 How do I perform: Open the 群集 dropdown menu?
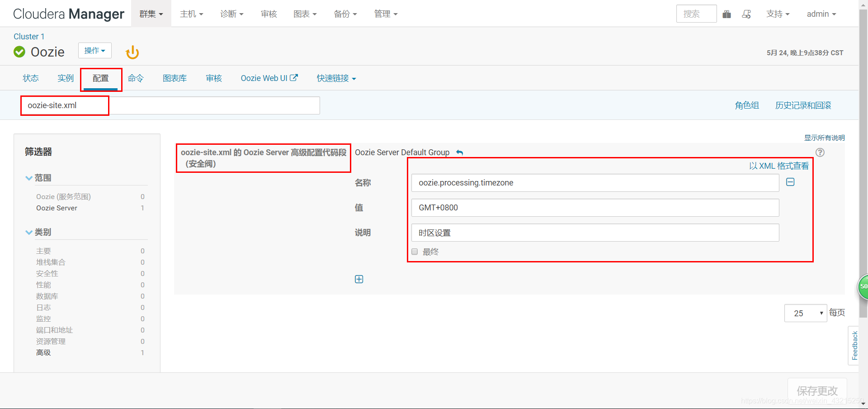(x=151, y=14)
